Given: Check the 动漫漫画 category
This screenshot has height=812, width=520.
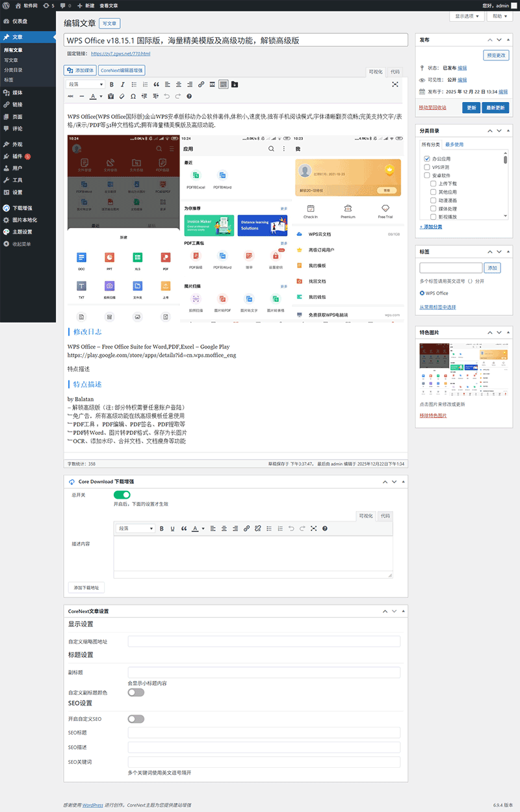Looking at the screenshot, I should click(434, 200).
